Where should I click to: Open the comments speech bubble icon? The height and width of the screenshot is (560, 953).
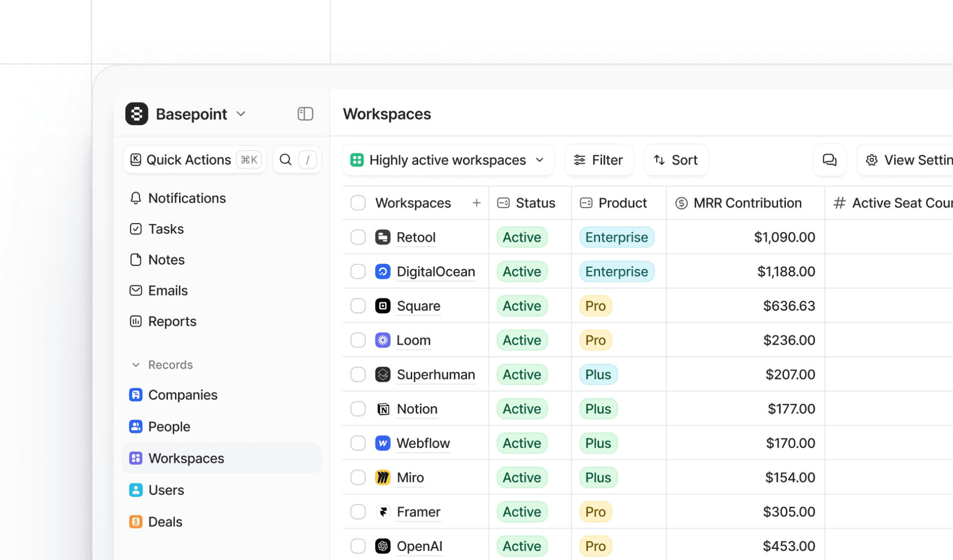[829, 160]
